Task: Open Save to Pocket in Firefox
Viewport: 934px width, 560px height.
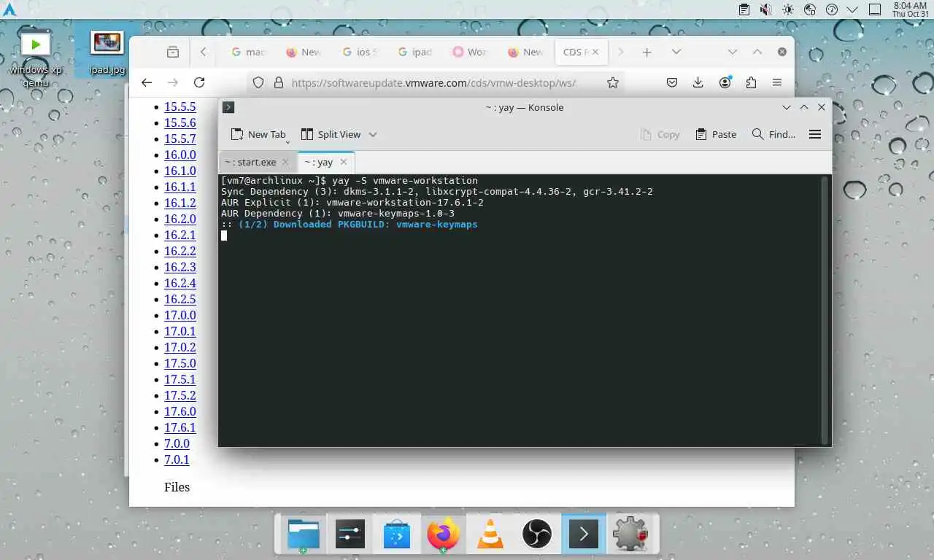Action: click(672, 82)
